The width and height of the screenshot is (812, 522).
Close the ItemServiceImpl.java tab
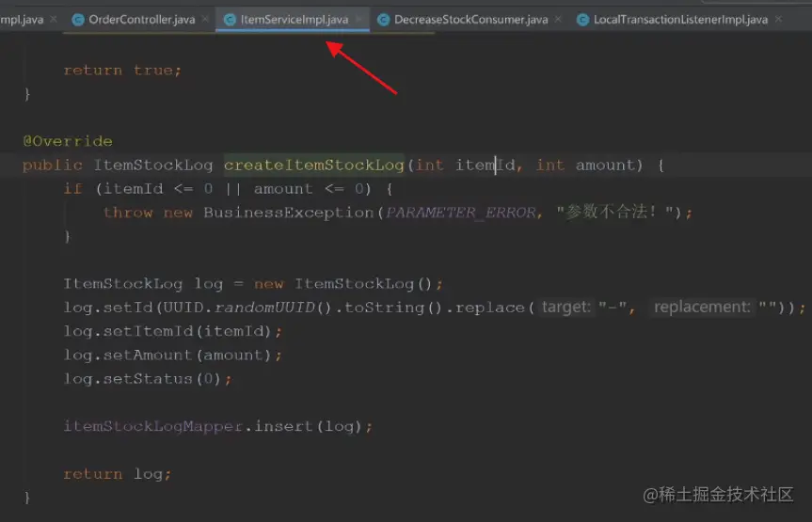pyautogui.click(x=358, y=19)
